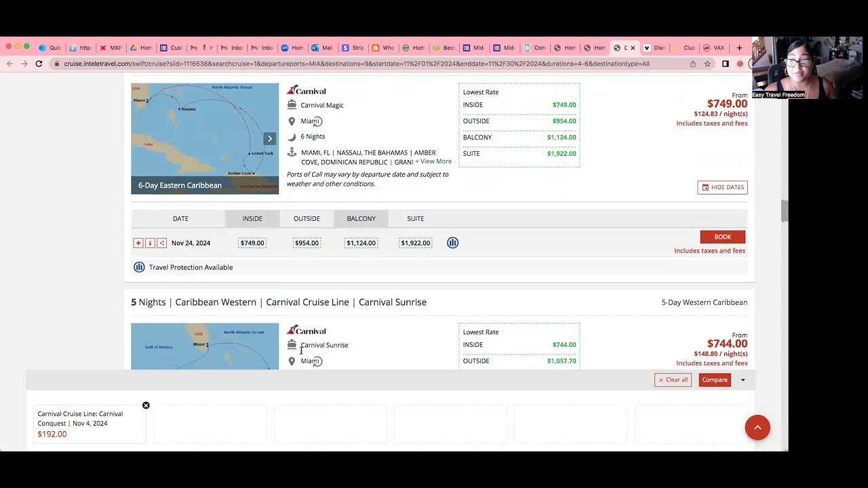Close the active cruise browser tab

coord(633,48)
